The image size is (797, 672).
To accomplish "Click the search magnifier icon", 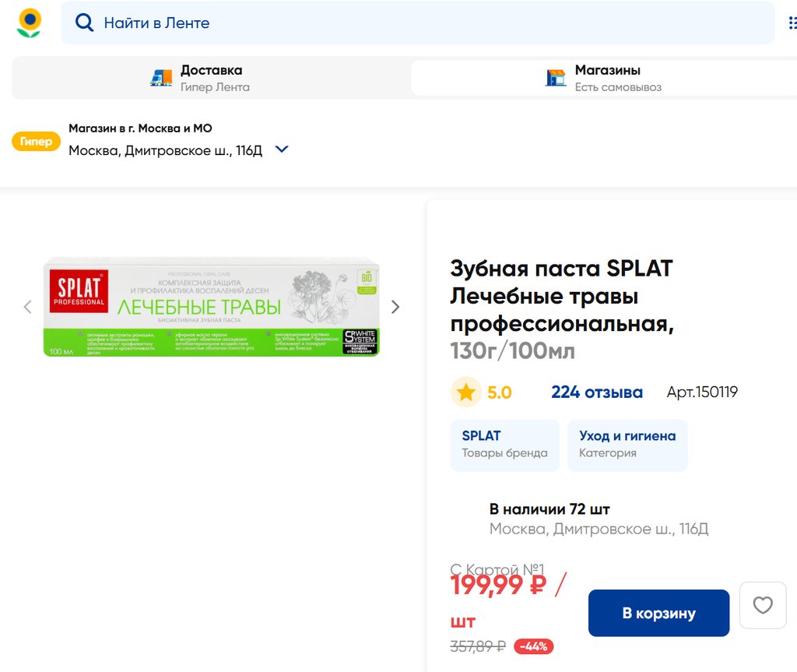I will [84, 23].
